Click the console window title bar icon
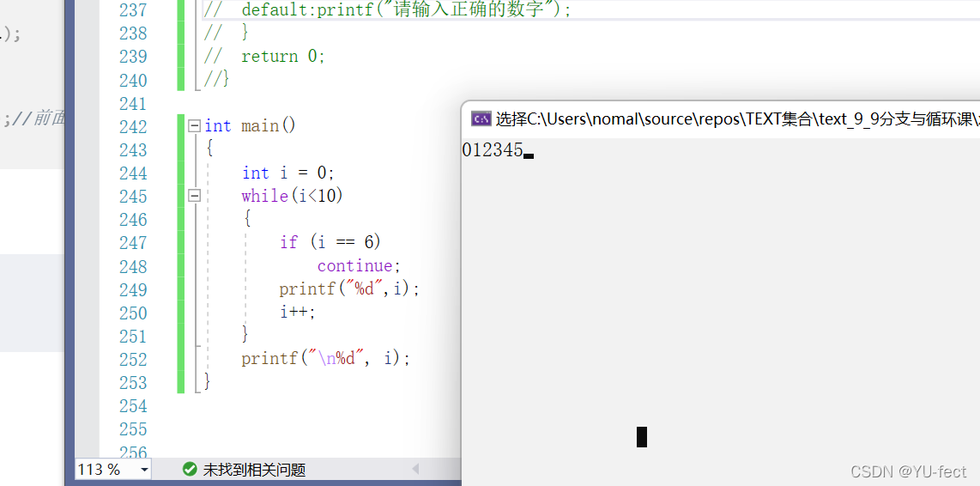Image resolution: width=980 pixels, height=486 pixels. pyautogui.click(x=481, y=118)
